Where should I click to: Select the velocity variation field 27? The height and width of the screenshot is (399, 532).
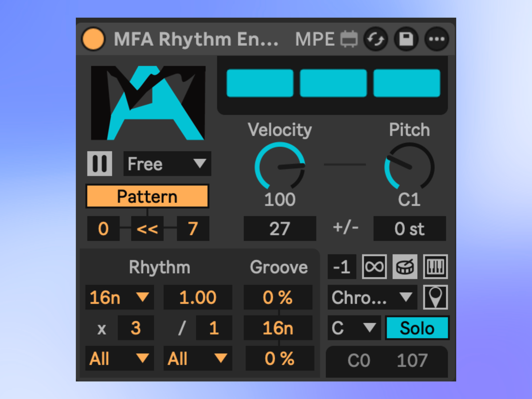[x=280, y=229]
